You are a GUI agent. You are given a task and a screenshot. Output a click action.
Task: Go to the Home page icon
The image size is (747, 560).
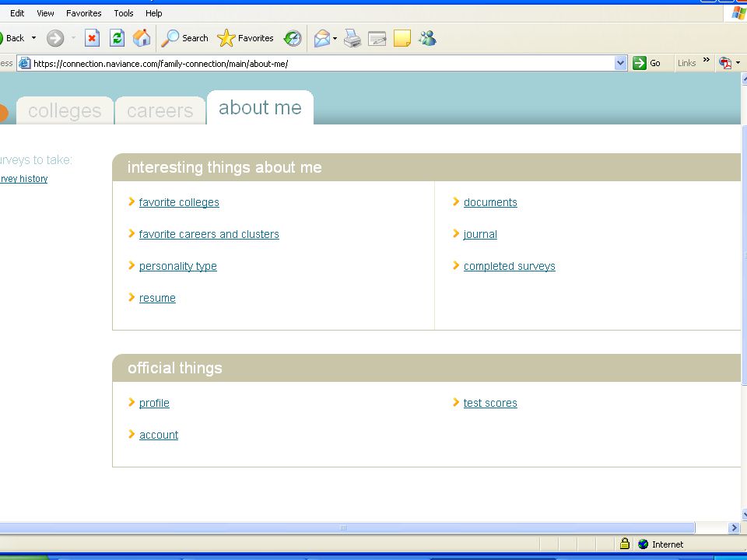pyautogui.click(x=142, y=38)
